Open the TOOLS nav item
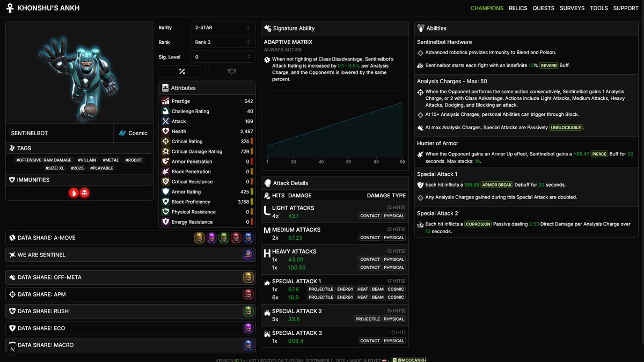The width and height of the screenshot is (644, 362). (599, 8)
